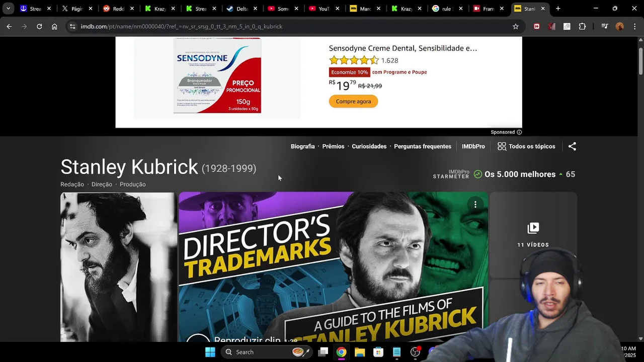Switch to the Google rule tab
The width and height of the screenshot is (644, 362).
[x=448, y=9]
